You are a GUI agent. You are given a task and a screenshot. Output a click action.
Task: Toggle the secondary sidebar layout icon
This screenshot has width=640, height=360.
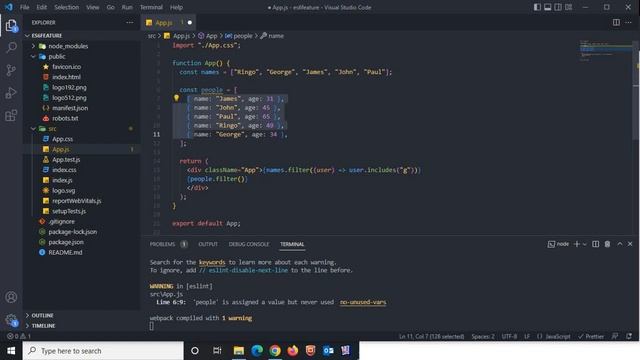[558, 7]
